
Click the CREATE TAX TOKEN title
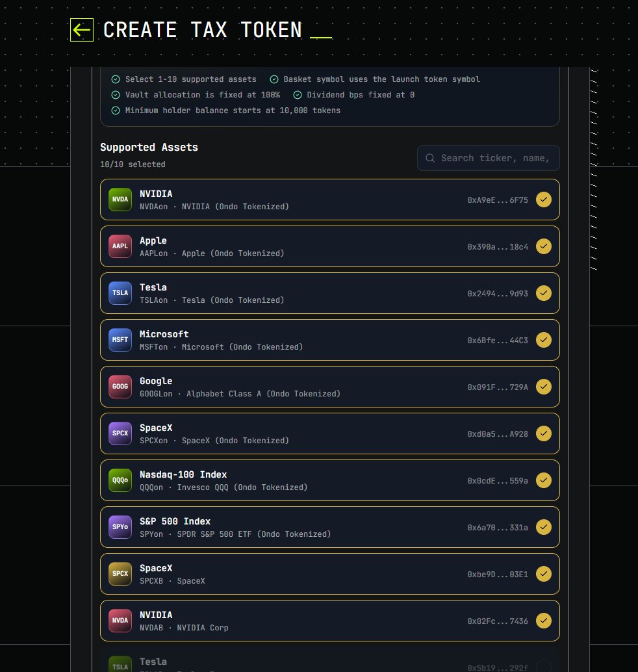pyautogui.click(x=202, y=30)
